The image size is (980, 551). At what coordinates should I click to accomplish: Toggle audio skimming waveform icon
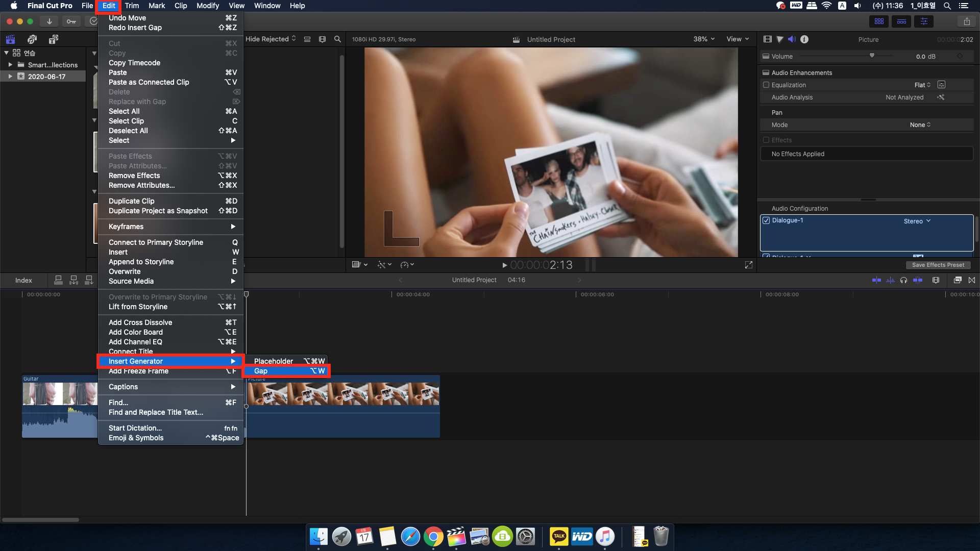890,280
